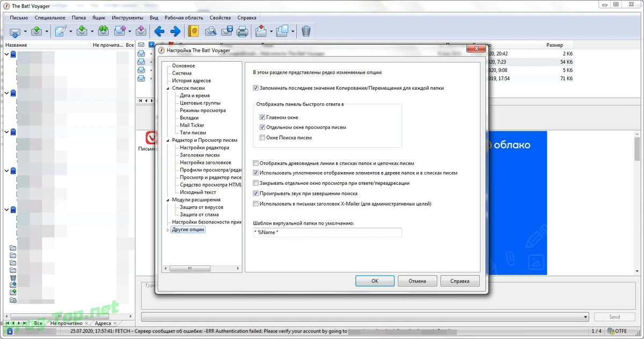Click the Trash folder icon in folder tree
Image resolution: width=644 pixels, height=339 pixels.
13,278
